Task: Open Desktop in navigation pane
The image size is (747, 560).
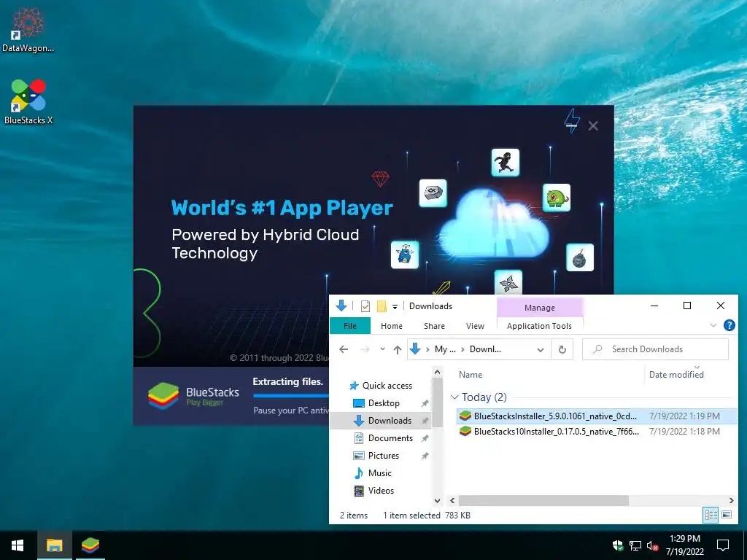Action: click(x=376, y=403)
